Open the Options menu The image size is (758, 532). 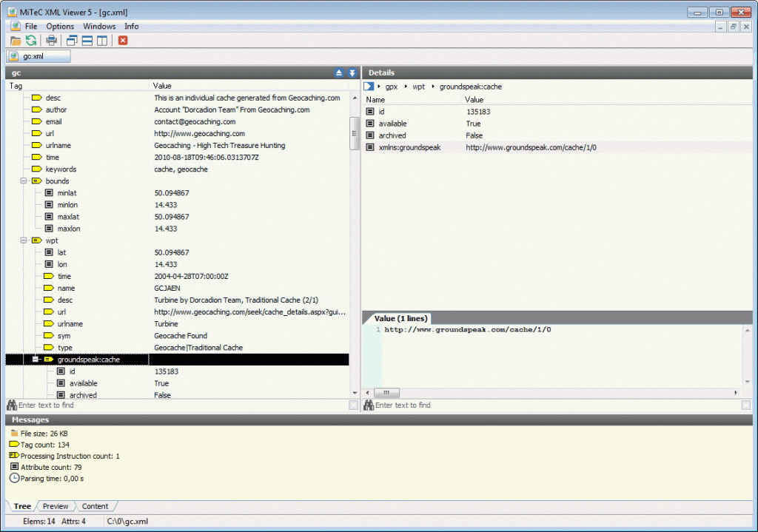click(x=60, y=26)
